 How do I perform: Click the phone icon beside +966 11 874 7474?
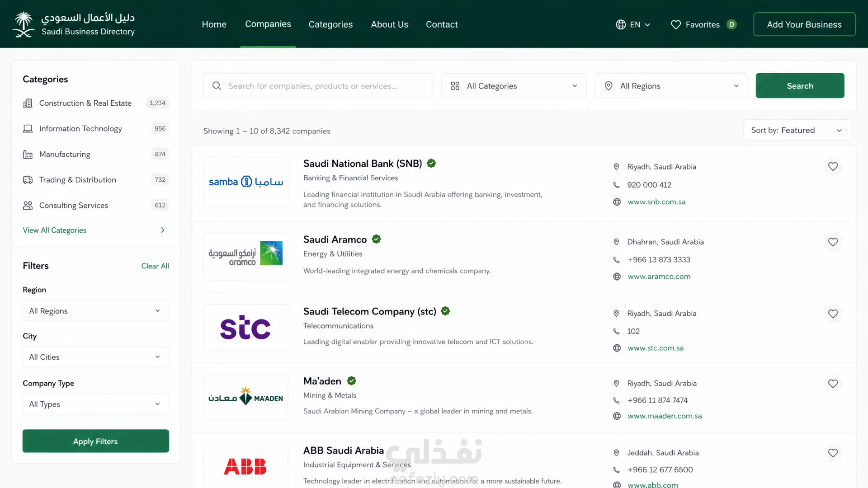coord(616,400)
